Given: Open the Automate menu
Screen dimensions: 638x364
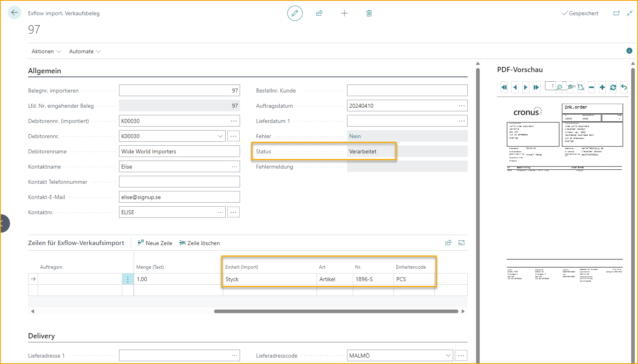Looking at the screenshot, I should pos(85,51).
